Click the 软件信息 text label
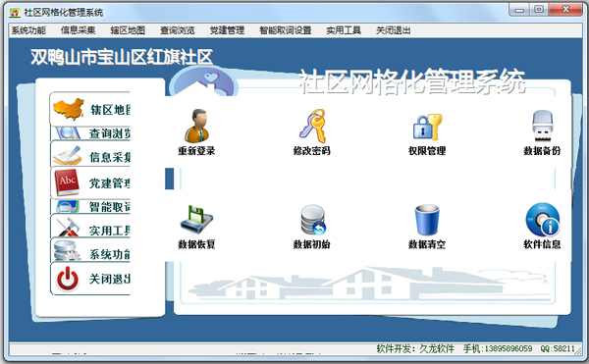The image size is (589, 364). click(542, 244)
